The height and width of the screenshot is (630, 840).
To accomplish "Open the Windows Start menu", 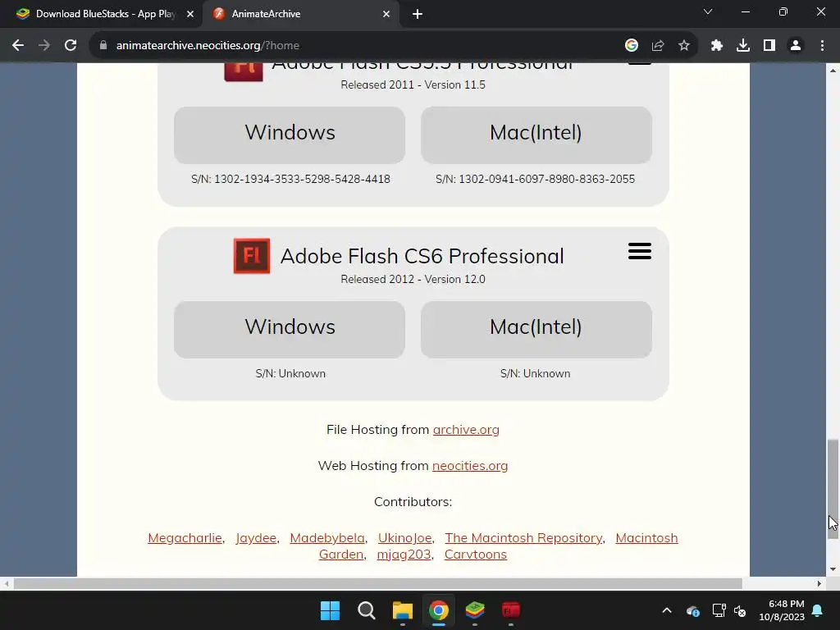I will pos(330,610).
